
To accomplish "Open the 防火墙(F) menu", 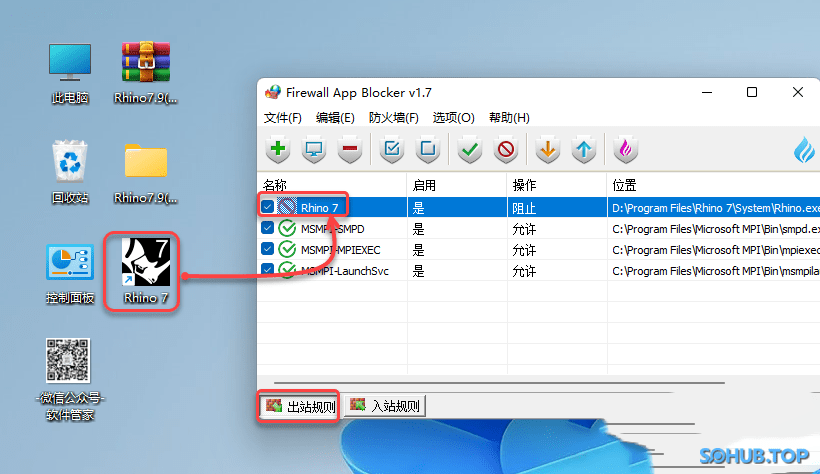I will pyautogui.click(x=393, y=118).
